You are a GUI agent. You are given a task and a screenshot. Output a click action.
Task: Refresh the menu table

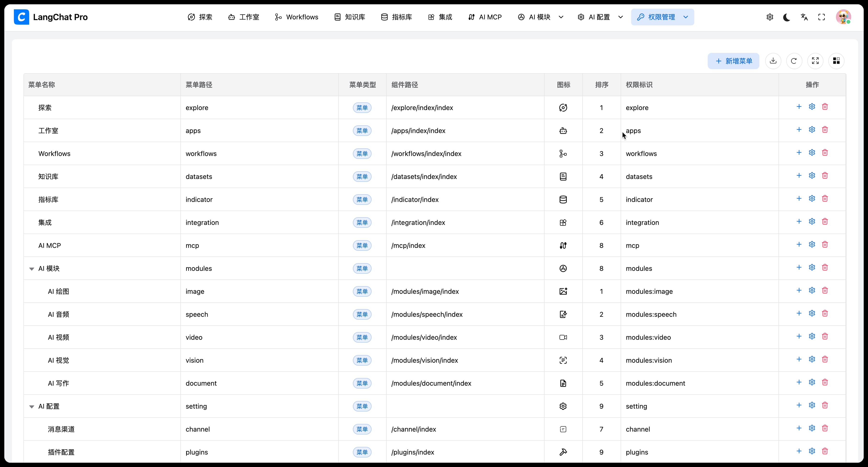coord(794,61)
